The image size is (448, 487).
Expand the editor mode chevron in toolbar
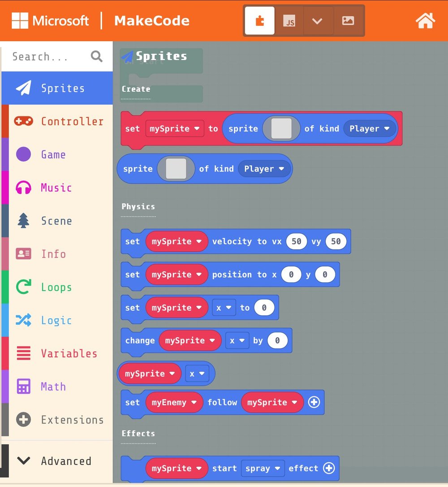pos(318,20)
